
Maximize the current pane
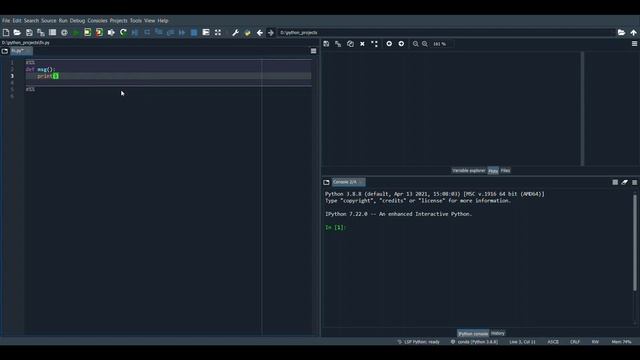(x=218, y=33)
